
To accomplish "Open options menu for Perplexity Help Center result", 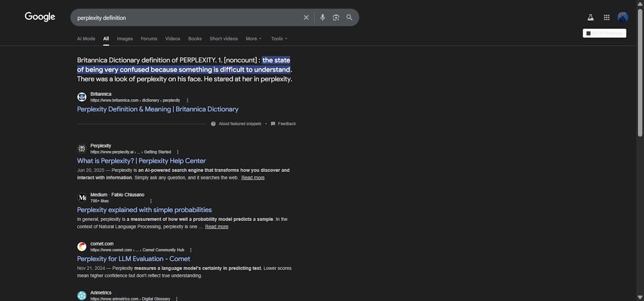I will tap(178, 152).
